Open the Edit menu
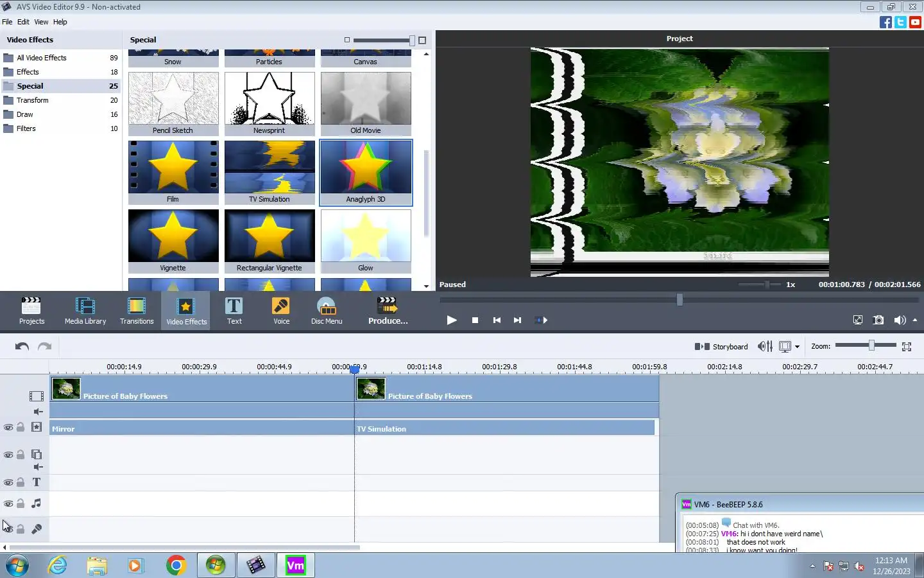Screen dimensions: 924x578 pos(23,22)
